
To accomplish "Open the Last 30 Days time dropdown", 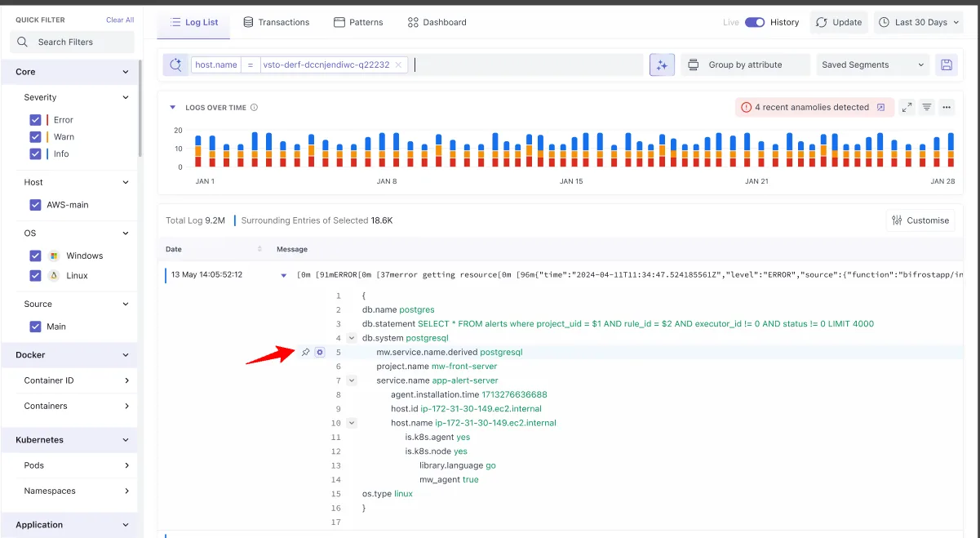I will (x=918, y=22).
